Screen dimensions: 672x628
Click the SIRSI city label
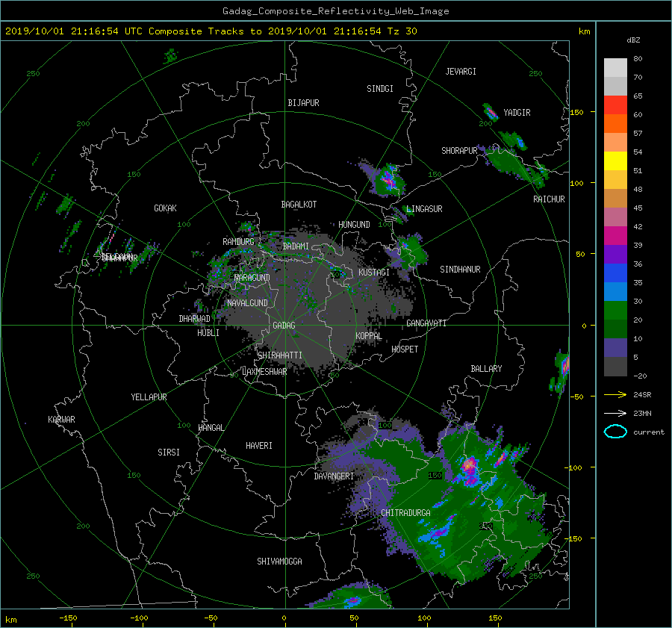coord(169,453)
